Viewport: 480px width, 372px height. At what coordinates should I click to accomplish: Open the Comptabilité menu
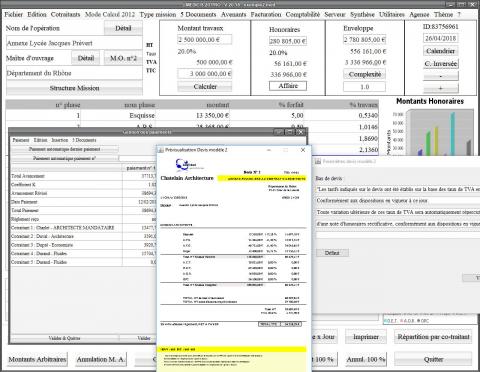point(303,15)
